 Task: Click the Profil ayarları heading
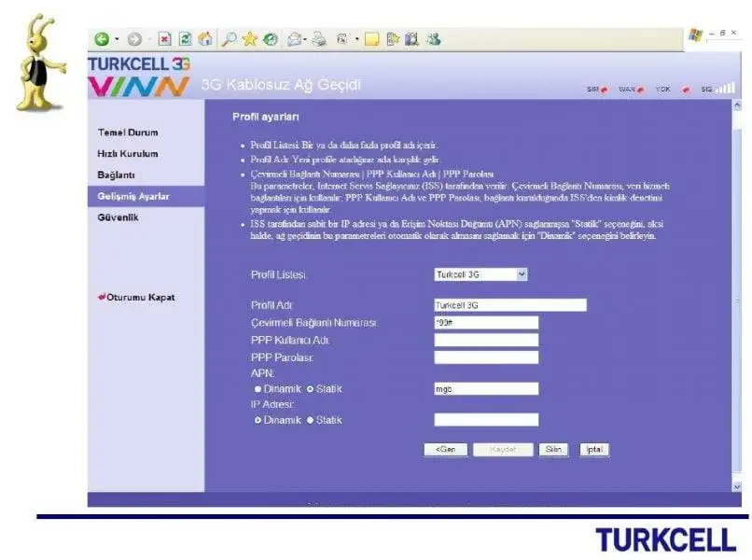266,117
